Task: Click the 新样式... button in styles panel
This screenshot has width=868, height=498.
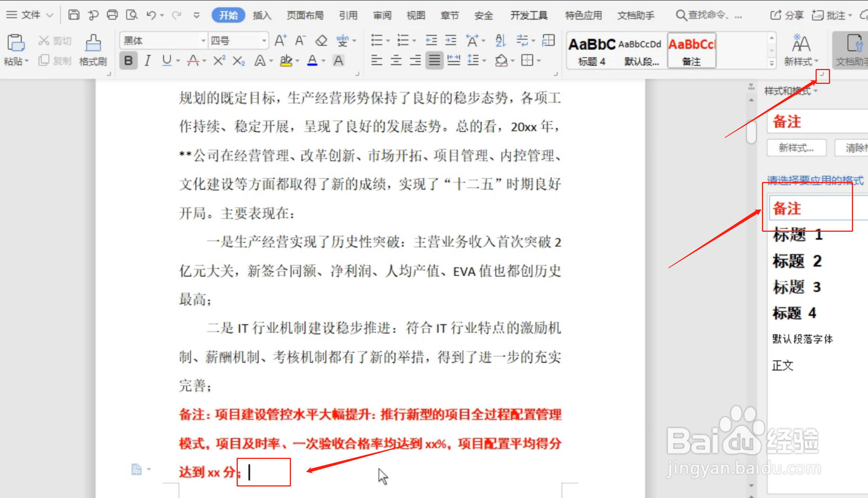Action: click(x=796, y=147)
